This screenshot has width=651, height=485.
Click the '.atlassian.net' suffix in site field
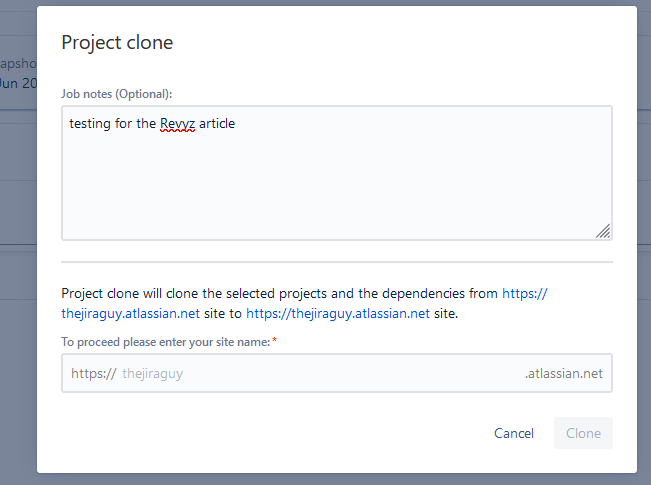(x=564, y=373)
